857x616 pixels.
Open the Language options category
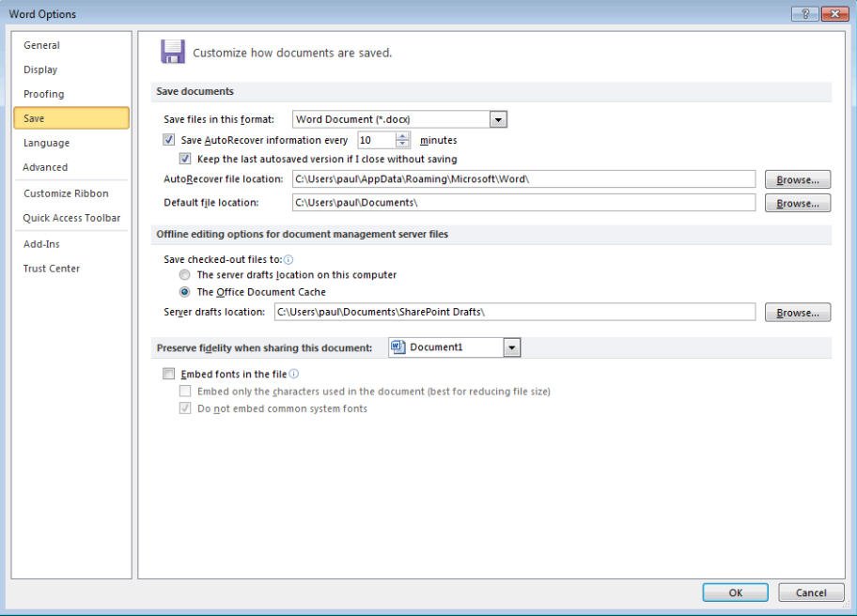(x=71, y=143)
